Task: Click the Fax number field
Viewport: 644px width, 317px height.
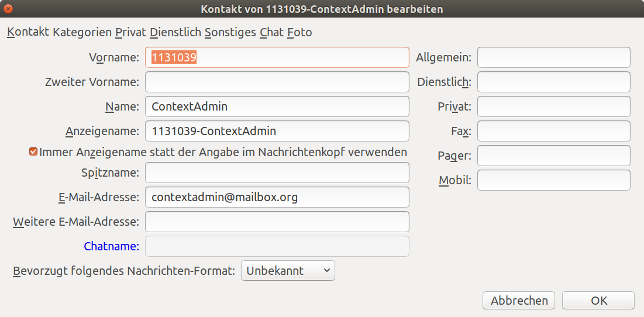Action: pyautogui.click(x=553, y=131)
